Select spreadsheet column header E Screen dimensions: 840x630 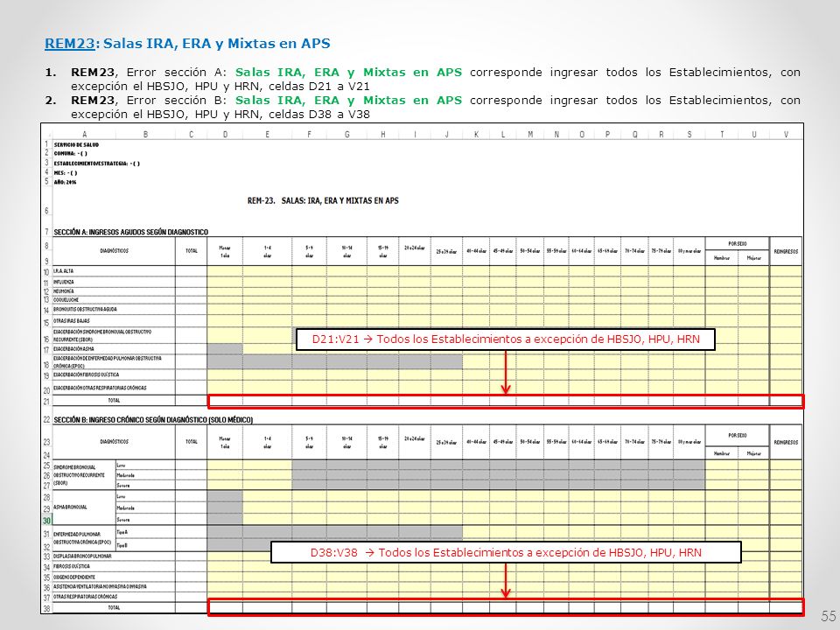coord(268,135)
